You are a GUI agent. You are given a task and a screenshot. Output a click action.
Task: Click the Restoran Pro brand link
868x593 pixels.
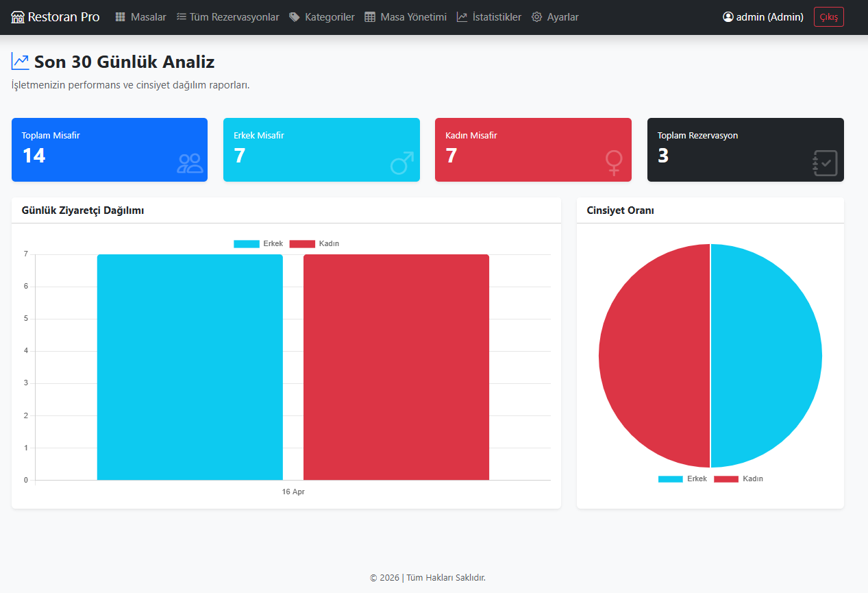(55, 17)
